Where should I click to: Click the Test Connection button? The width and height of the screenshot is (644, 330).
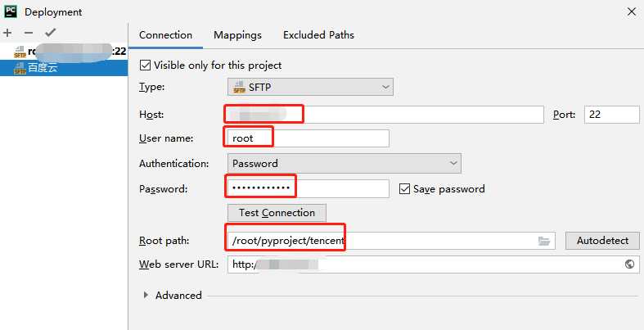click(277, 213)
